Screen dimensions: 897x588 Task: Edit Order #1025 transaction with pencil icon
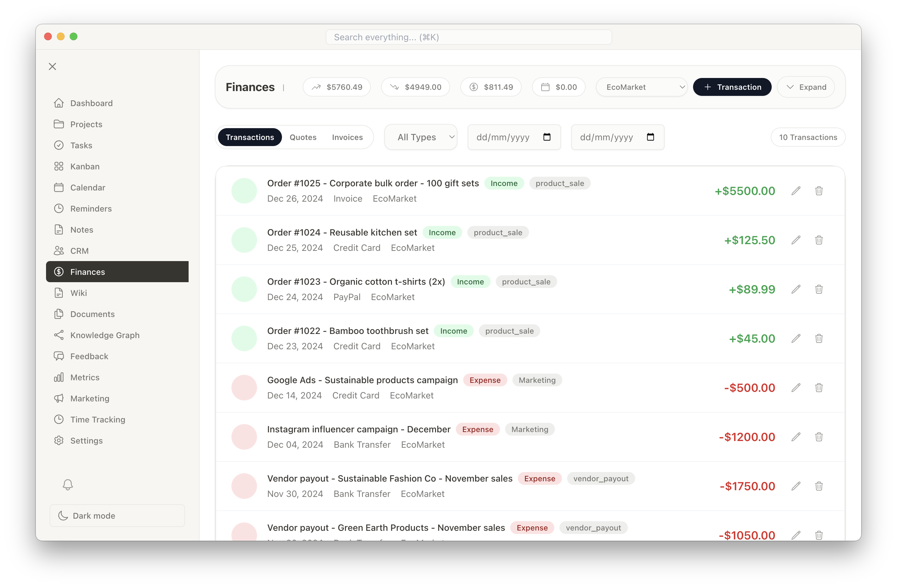point(796,191)
